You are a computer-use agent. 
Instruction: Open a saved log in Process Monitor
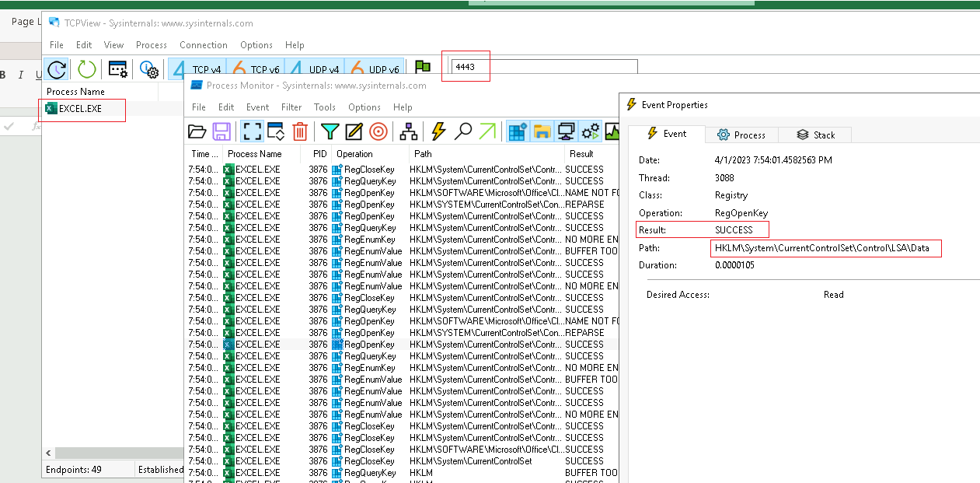coord(197,131)
